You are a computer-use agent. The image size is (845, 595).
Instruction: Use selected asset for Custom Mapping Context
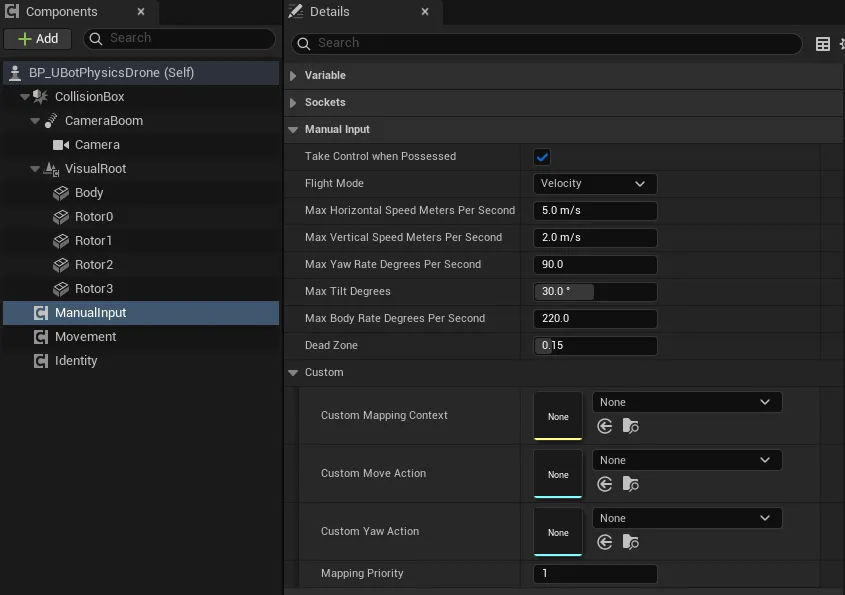coord(605,426)
